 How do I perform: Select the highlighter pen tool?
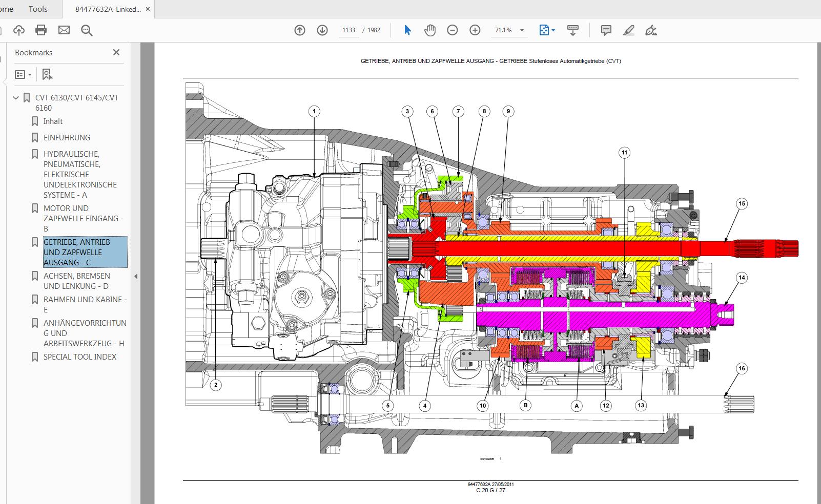(x=628, y=31)
